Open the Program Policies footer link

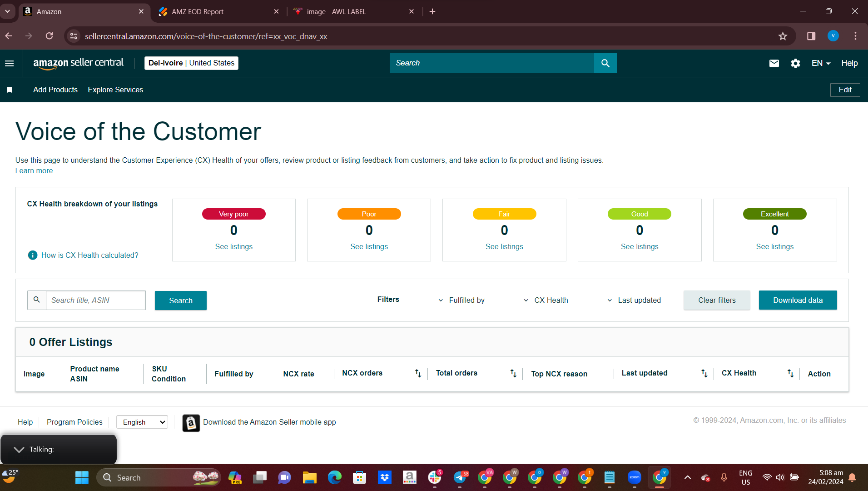click(x=74, y=422)
